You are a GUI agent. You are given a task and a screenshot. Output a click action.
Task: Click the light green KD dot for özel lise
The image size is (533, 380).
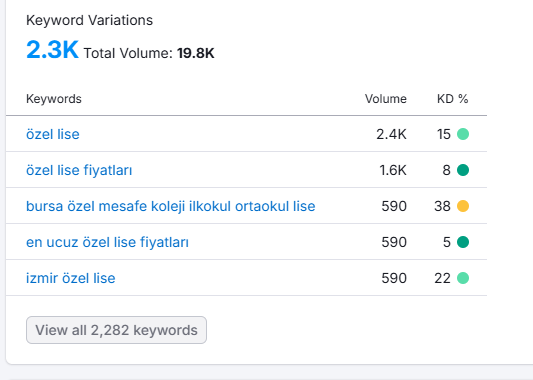(463, 134)
